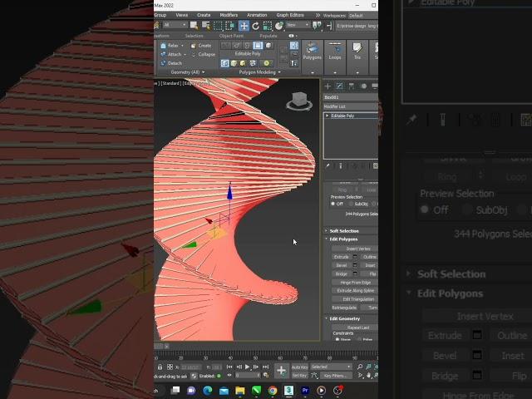Click the Use Pivot Point Center icon
Image resolution: width=532 pixels, height=399 pixels.
click(x=317, y=26)
